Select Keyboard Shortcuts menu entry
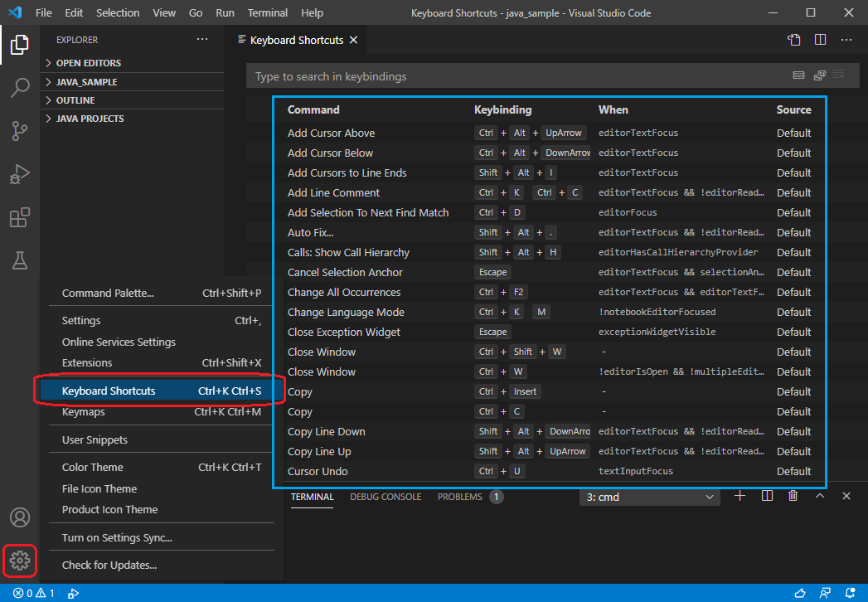The width and height of the screenshot is (868, 602). click(162, 391)
